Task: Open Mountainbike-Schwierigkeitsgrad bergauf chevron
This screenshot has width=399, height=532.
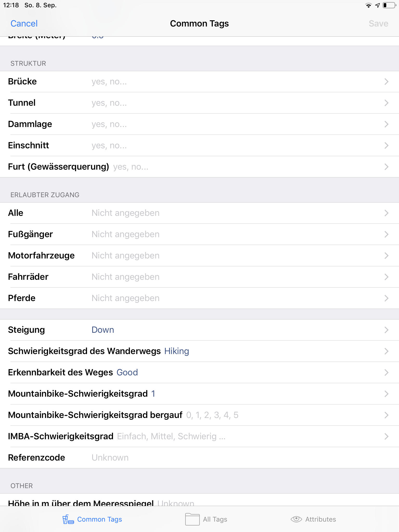Action: click(x=386, y=415)
